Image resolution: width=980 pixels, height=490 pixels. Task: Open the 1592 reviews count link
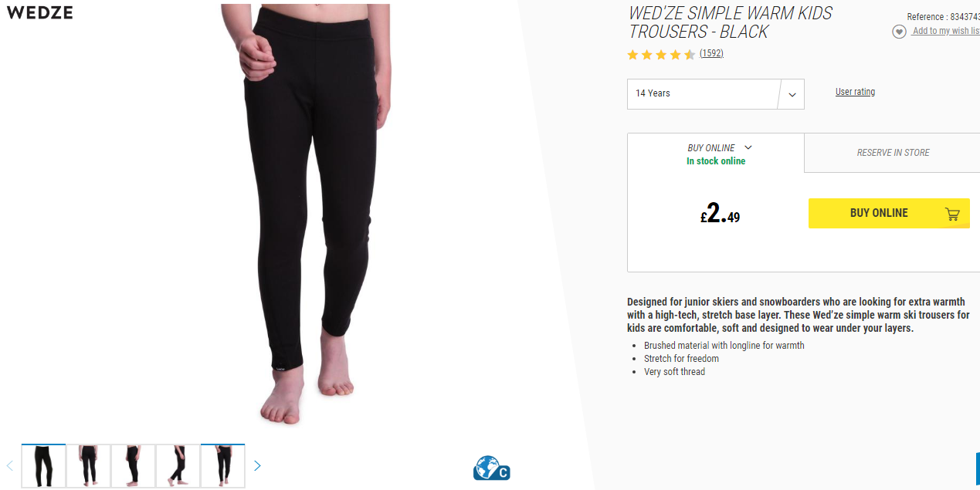point(711,53)
